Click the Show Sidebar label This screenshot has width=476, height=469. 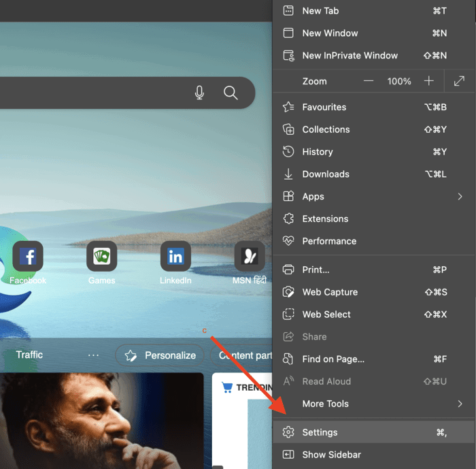coord(332,455)
